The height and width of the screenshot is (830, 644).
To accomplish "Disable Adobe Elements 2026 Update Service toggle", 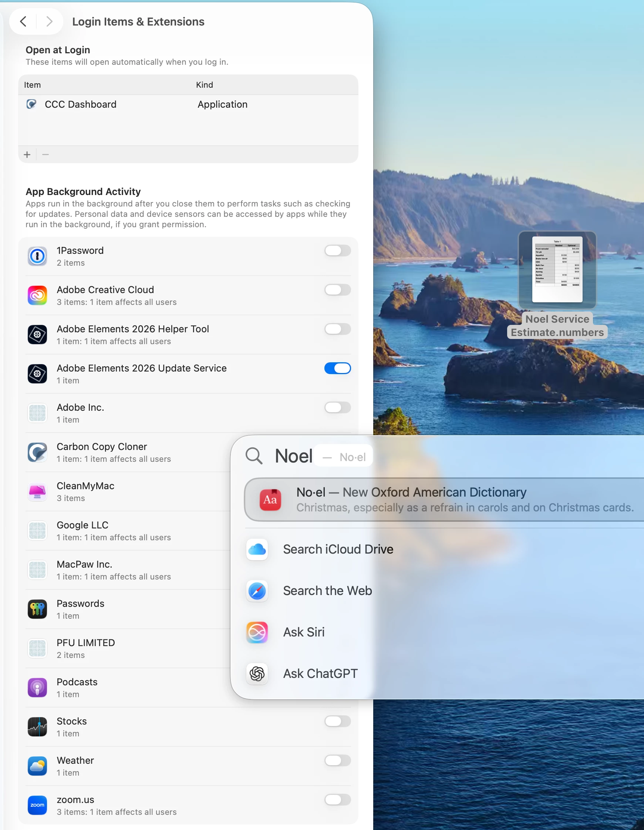I will tap(337, 368).
